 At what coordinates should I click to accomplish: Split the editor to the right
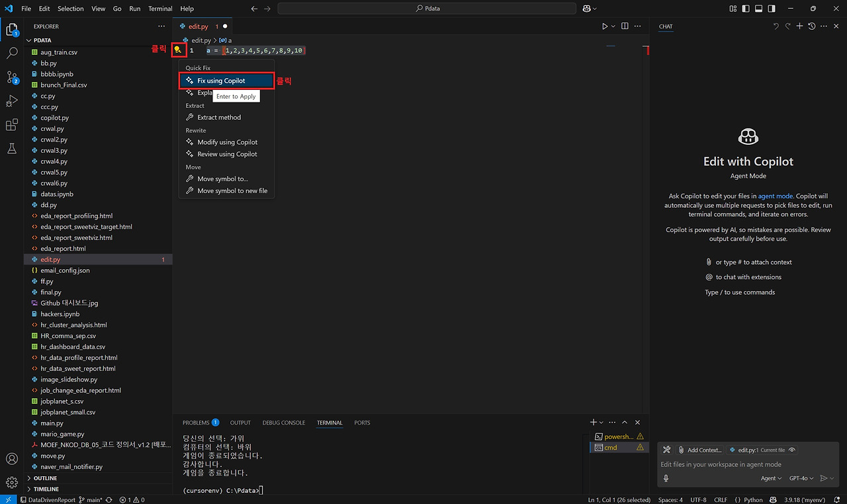pyautogui.click(x=625, y=26)
